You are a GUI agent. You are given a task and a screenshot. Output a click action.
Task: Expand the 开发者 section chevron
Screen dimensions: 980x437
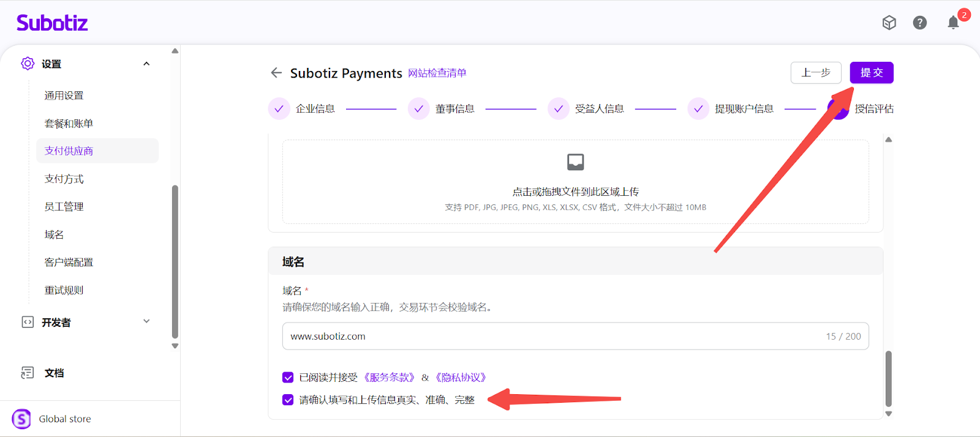(x=146, y=321)
